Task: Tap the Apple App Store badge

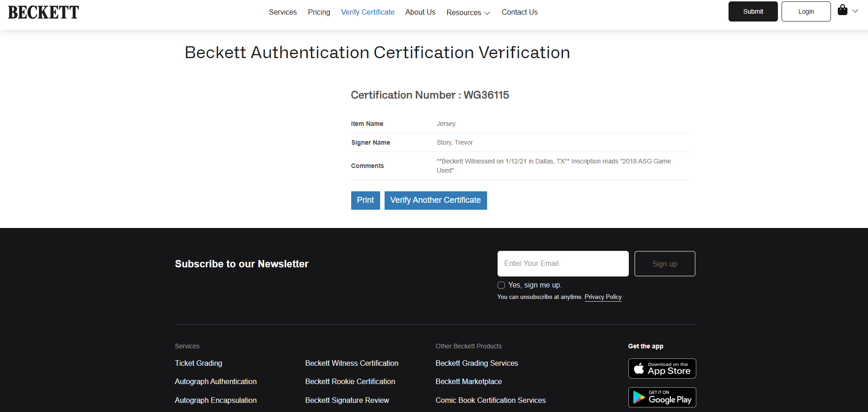Action: pos(662,369)
